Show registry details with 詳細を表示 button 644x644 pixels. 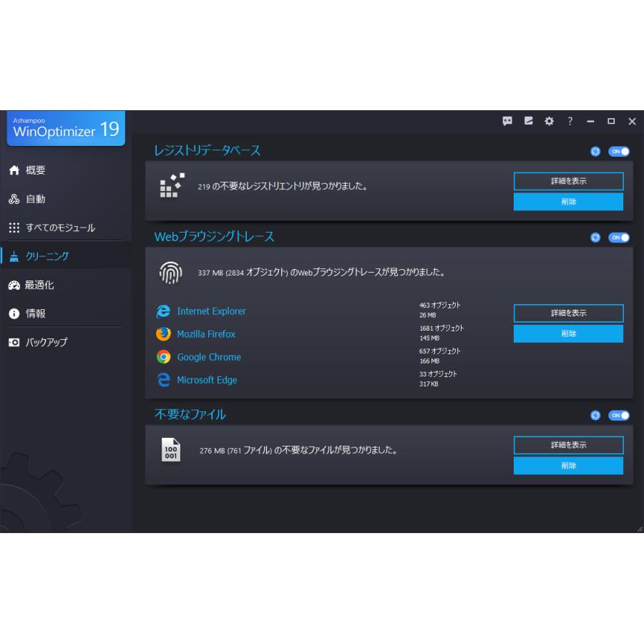568,181
